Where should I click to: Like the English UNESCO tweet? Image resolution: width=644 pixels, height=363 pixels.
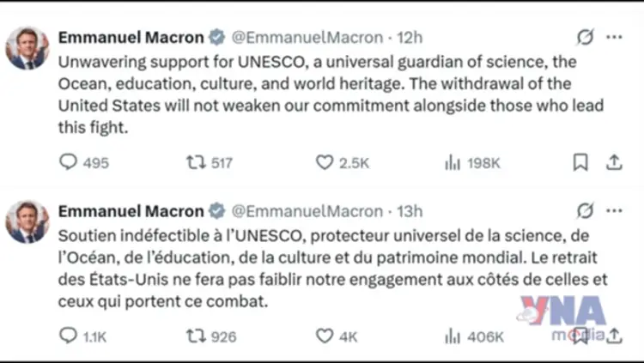click(x=324, y=162)
